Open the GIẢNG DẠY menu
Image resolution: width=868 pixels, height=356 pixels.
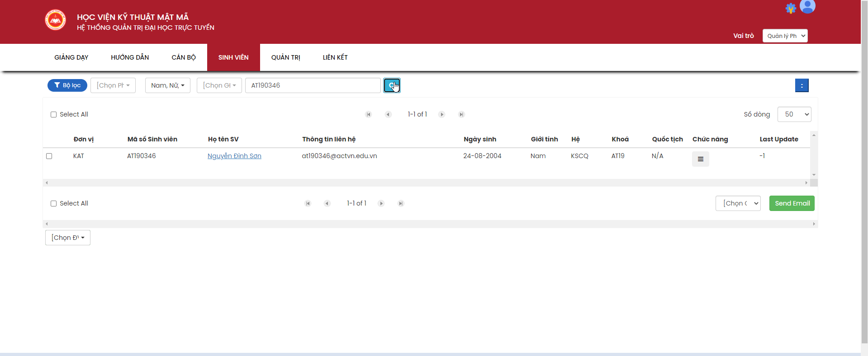pos(71,57)
